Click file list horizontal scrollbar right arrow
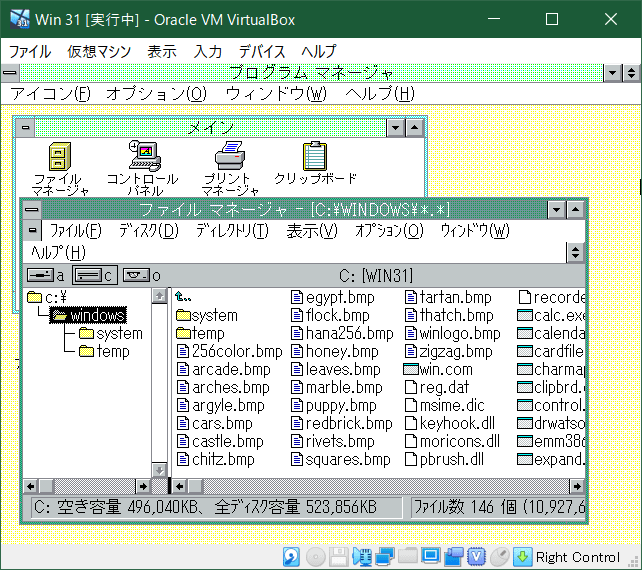The image size is (642, 570). click(577, 486)
